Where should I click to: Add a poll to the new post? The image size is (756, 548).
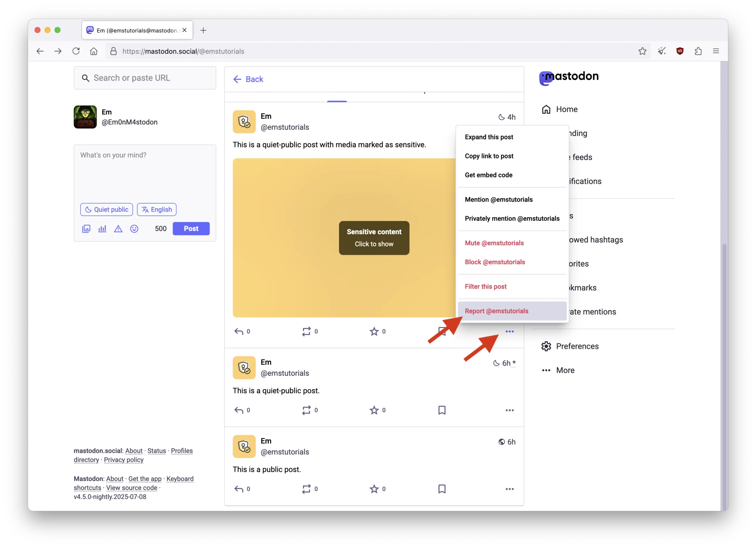coord(102,229)
